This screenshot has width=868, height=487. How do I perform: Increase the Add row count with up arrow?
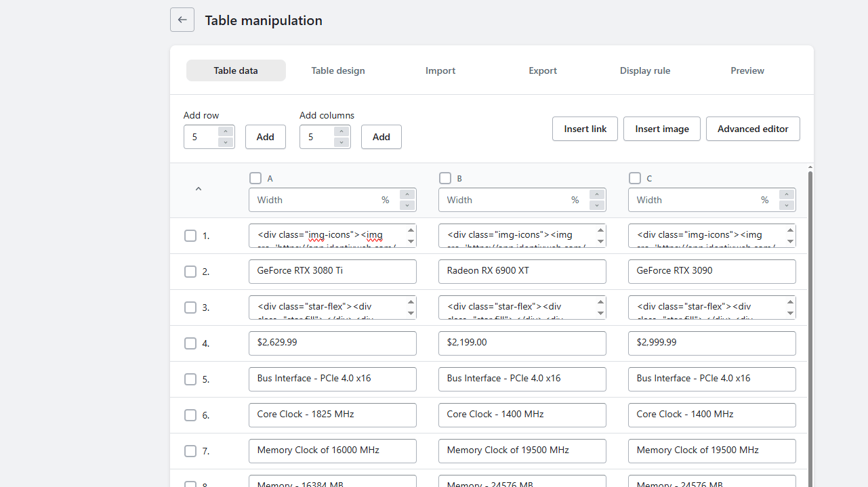pyautogui.click(x=226, y=131)
